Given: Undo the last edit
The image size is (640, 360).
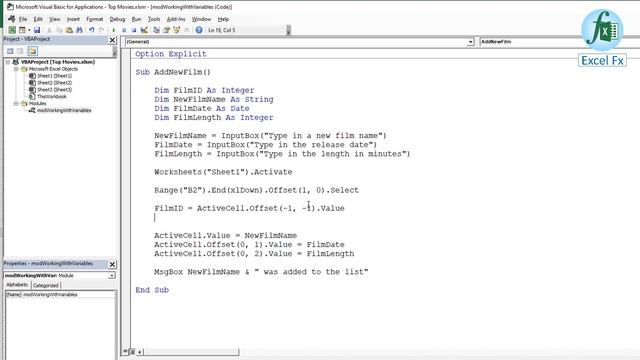Looking at the screenshot, I should pos(91,30).
